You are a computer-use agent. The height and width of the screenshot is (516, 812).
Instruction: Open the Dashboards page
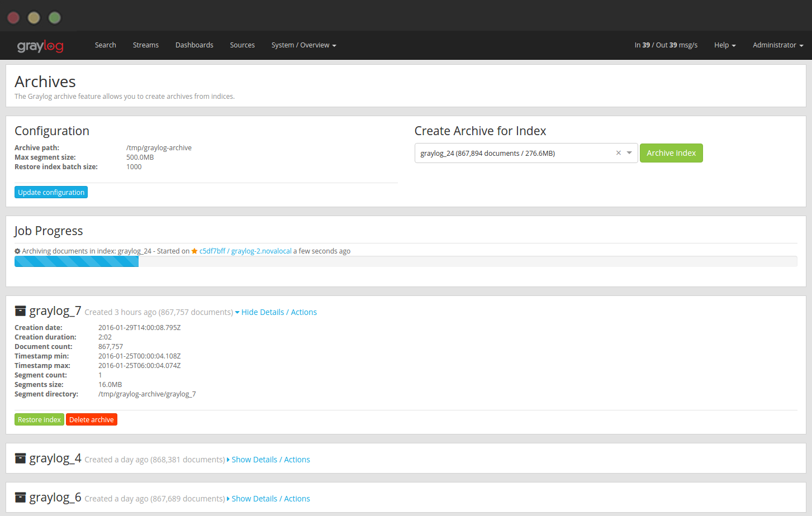(194, 45)
